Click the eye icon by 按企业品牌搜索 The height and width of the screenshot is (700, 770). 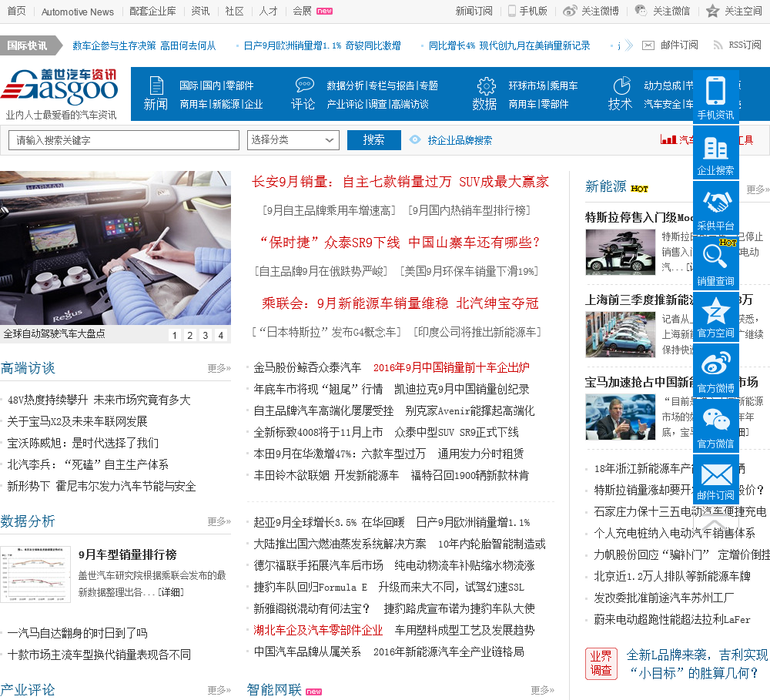point(415,139)
